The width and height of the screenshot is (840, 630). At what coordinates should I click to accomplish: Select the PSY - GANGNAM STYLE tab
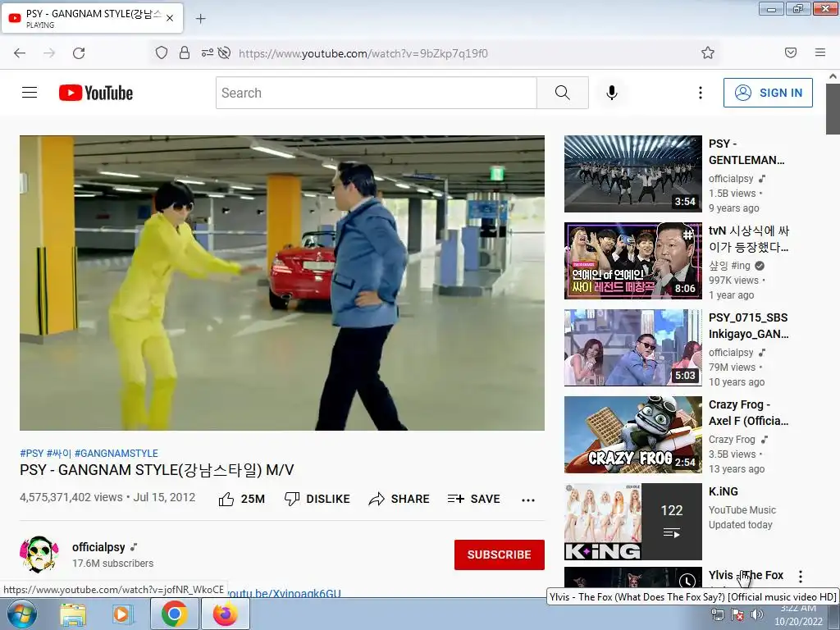[92, 18]
